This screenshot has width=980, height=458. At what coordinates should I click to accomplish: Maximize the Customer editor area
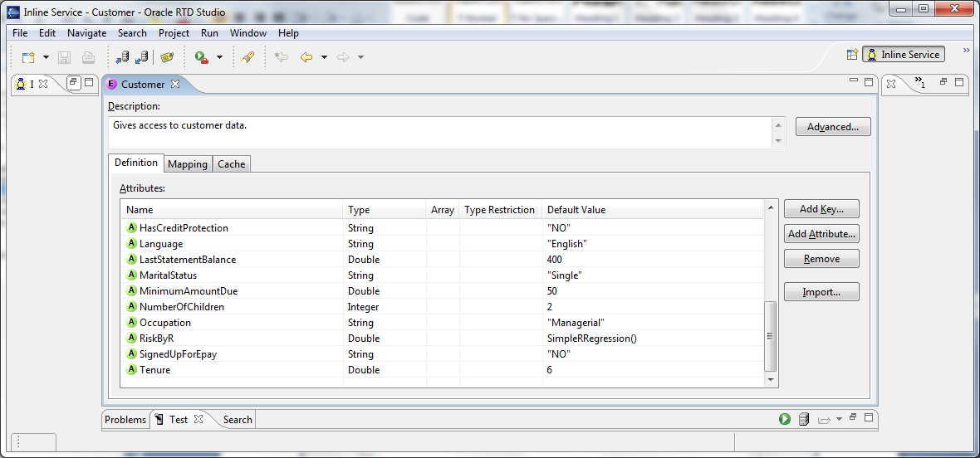coord(868,82)
